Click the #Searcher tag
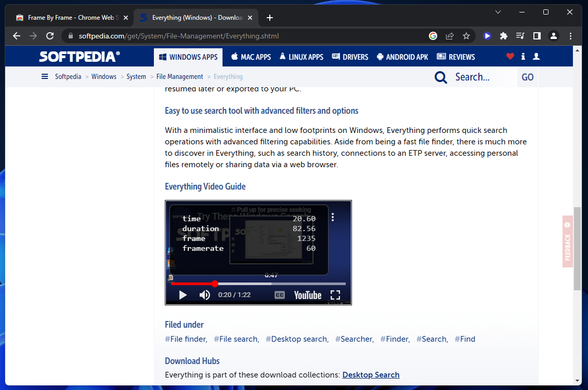This screenshot has height=390, width=588. pyautogui.click(x=355, y=339)
